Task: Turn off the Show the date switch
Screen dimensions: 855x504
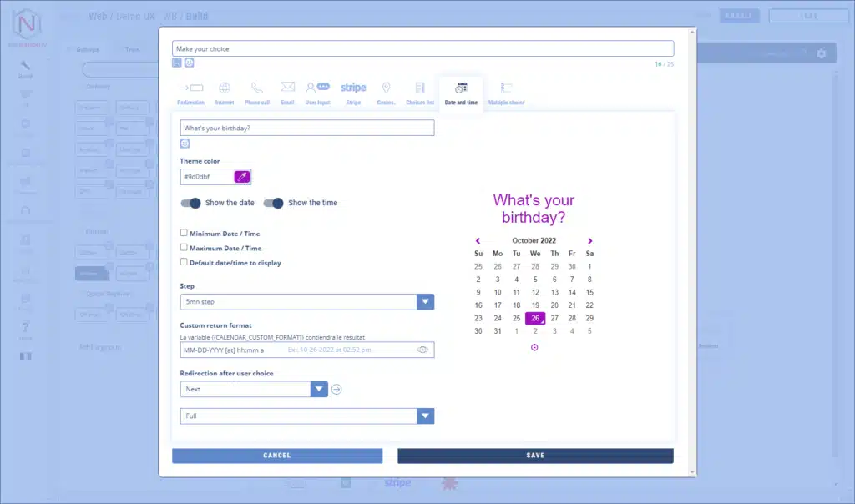Action: coord(191,203)
